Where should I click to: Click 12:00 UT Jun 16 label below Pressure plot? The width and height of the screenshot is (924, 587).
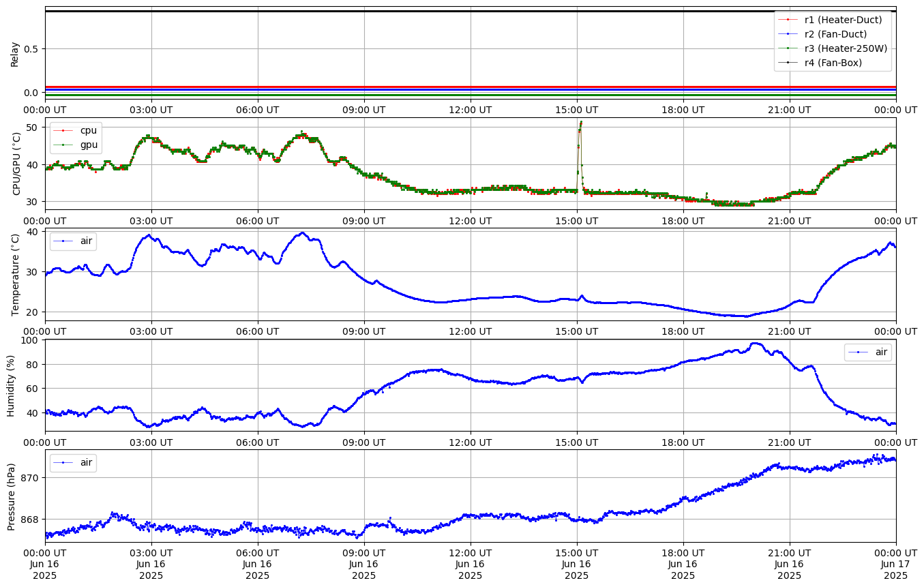tap(471, 564)
